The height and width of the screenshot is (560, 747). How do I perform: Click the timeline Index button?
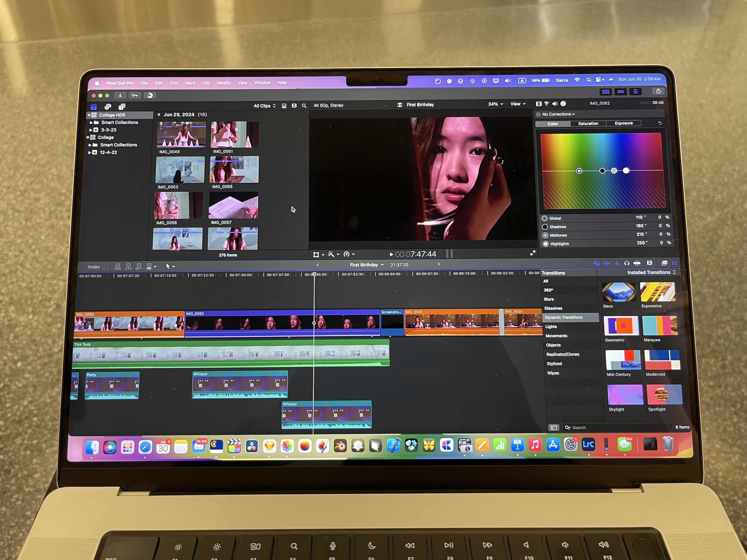click(94, 267)
